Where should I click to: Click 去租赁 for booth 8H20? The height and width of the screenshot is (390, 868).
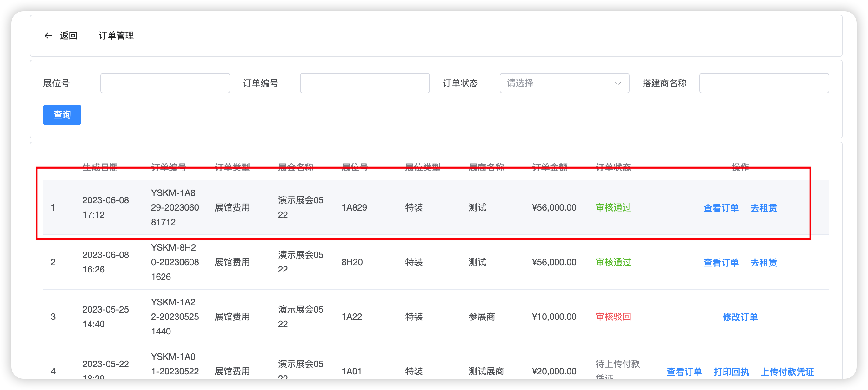764,263
